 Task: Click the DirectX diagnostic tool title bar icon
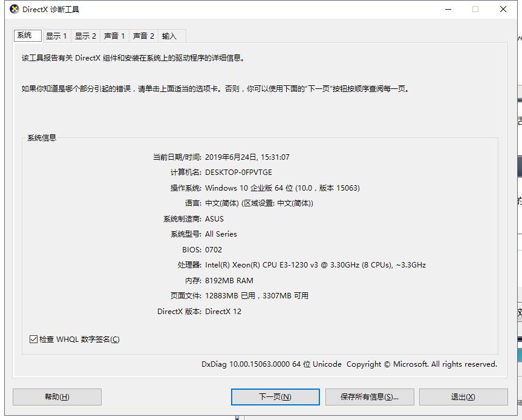point(15,9)
